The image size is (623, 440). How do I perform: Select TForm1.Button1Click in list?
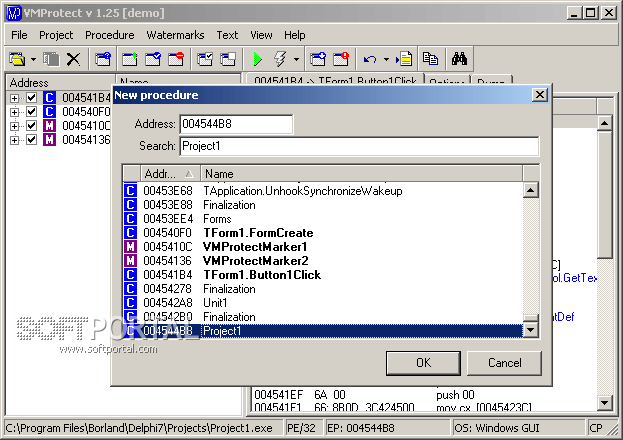[323, 275]
